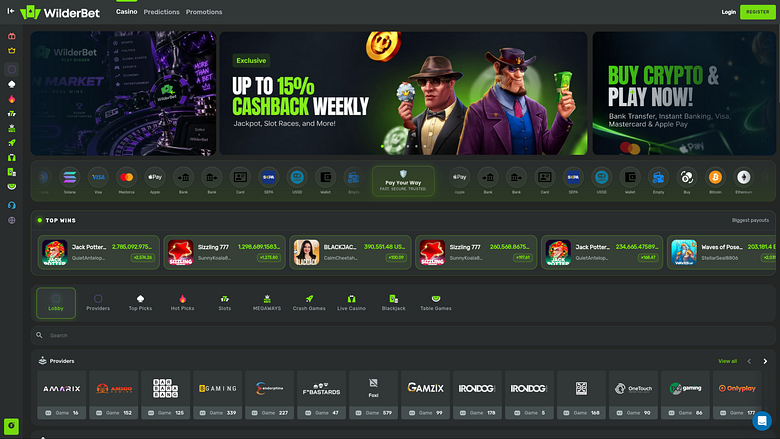780x439 pixels.
Task: Open the Live Casino dealer icon in sidebar
Action: (x=11, y=157)
